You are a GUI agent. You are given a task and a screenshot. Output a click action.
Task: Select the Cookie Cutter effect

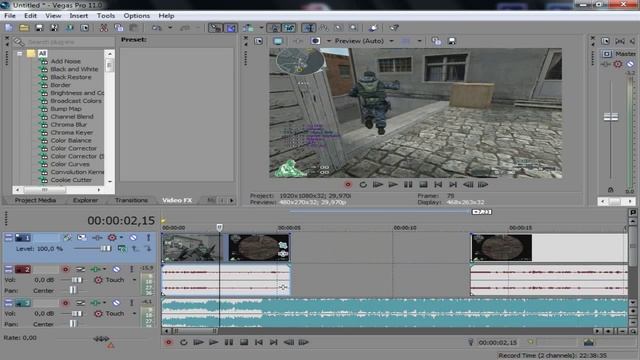71,180
